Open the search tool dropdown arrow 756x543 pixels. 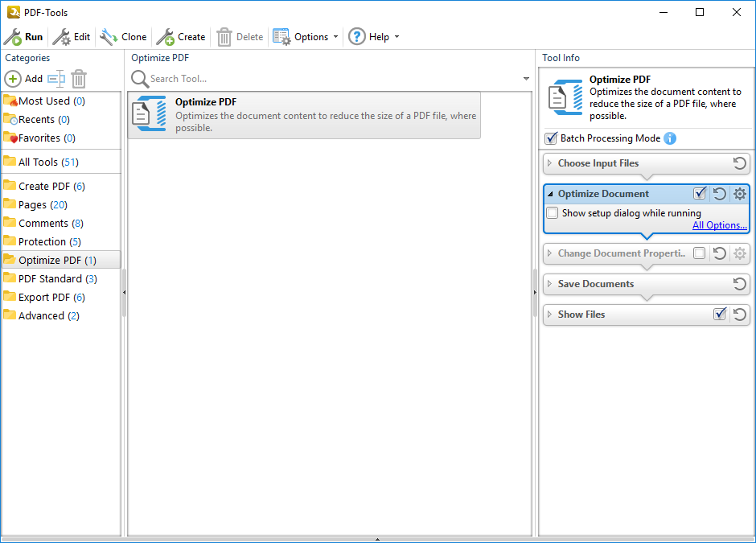[527, 79]
